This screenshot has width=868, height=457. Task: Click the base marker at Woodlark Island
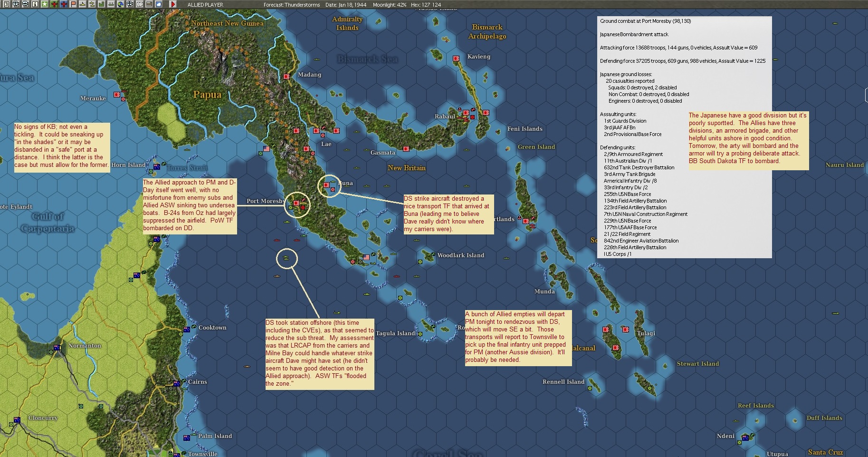click(x=420, y=262)
